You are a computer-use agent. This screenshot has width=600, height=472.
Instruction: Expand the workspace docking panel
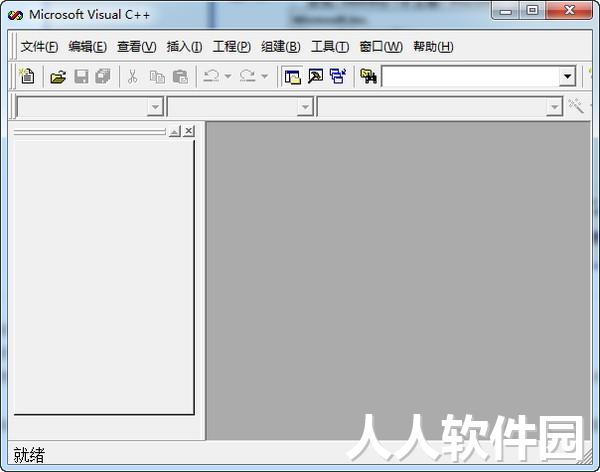[x=174, y=131]
